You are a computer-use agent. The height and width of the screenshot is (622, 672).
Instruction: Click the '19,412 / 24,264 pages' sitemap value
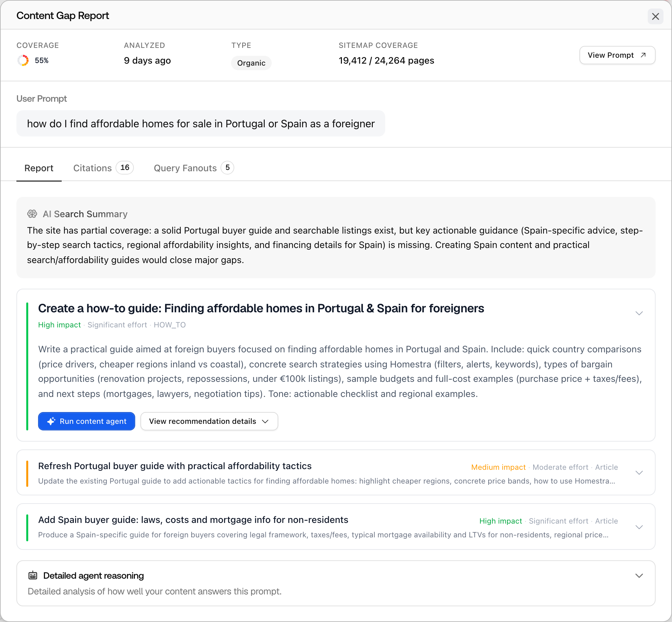(x=386, y=61)
